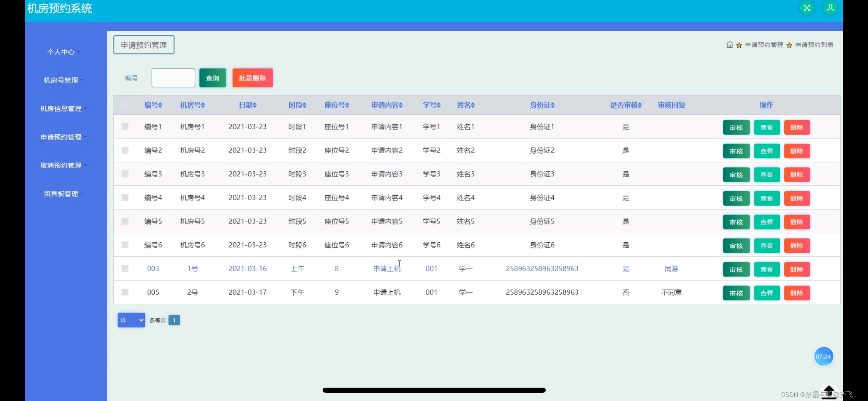Check the row checkbox for 003
The width and height of the screenshot is (868, 401).
[x=125, y=269]
